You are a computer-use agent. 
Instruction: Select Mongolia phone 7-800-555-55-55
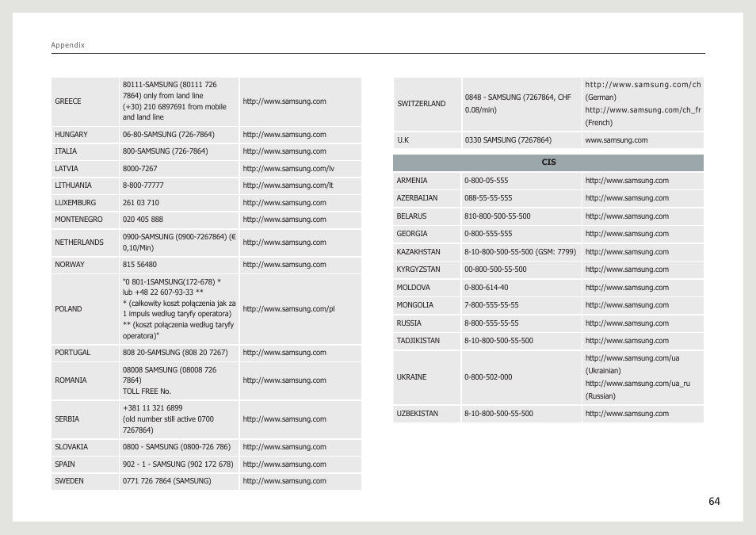click(x=491, y=305)
